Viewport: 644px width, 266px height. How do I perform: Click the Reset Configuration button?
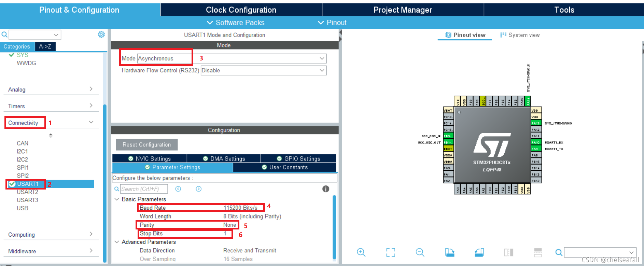(147, 145)
